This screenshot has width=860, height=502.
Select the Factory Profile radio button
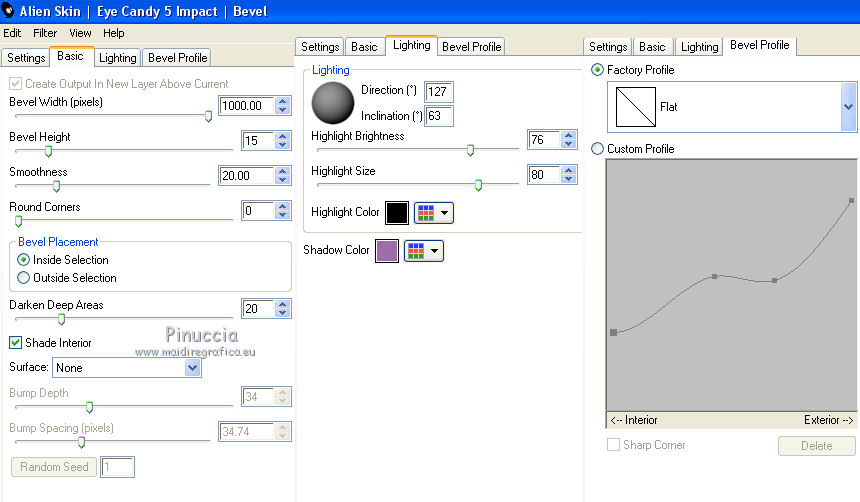coord(597,70)
